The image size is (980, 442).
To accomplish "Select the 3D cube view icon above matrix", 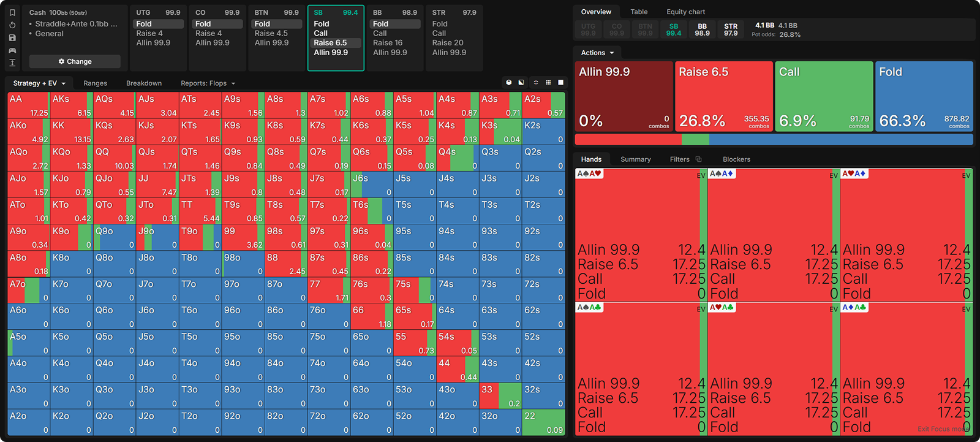I will 508,82.
